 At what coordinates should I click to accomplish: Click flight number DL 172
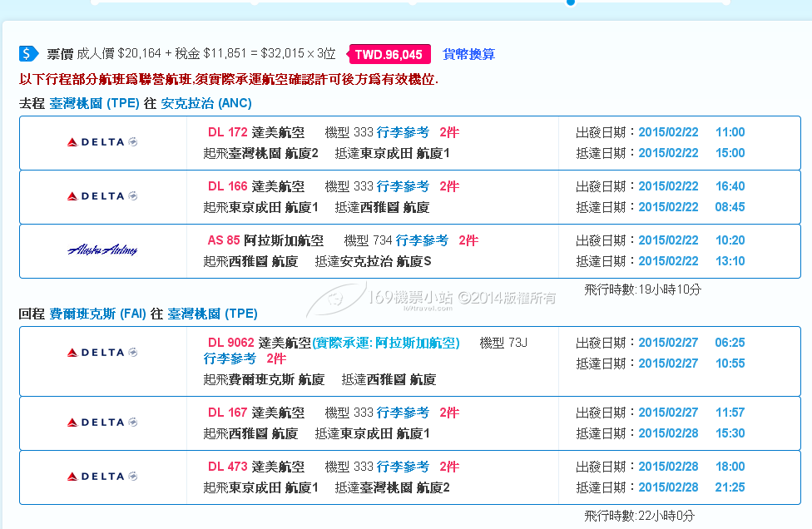click(x=228, y=132)
